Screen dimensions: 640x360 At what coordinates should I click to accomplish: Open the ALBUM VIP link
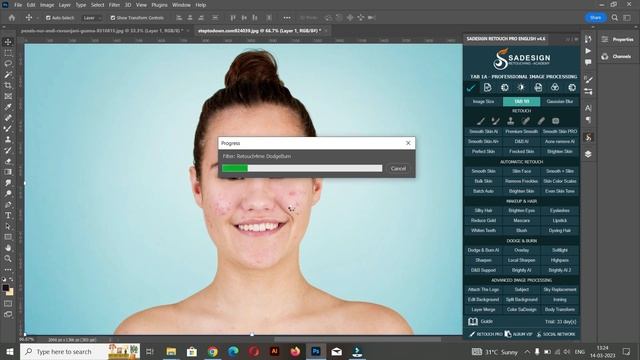point(519,334)
